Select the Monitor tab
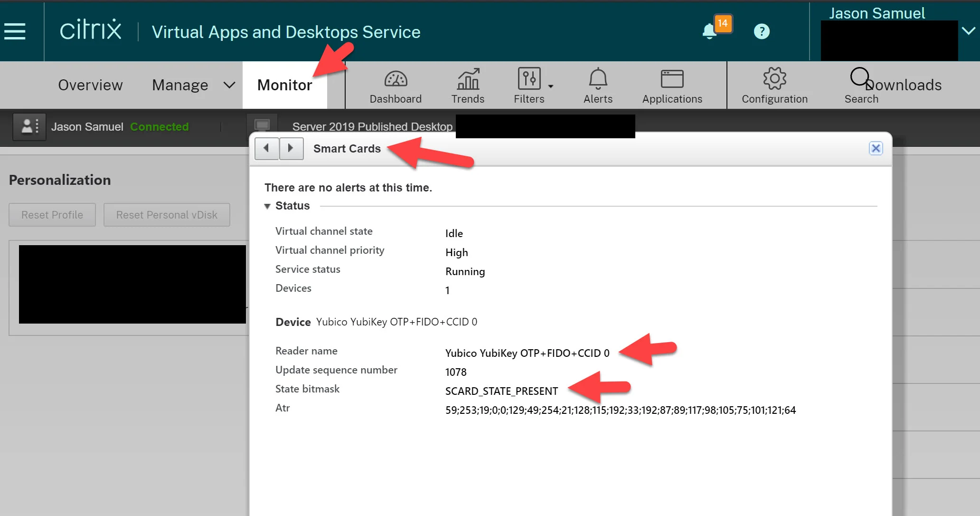 [284, 85]
